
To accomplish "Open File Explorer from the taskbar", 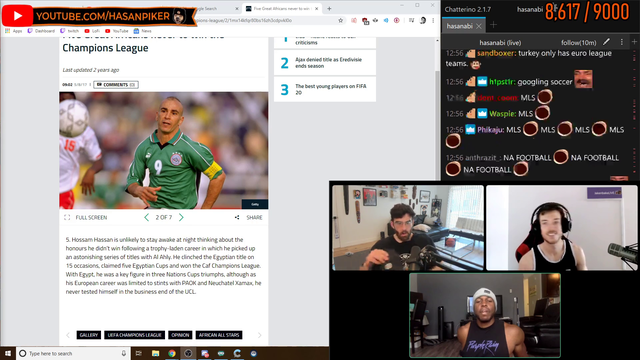I will (156, 353).
